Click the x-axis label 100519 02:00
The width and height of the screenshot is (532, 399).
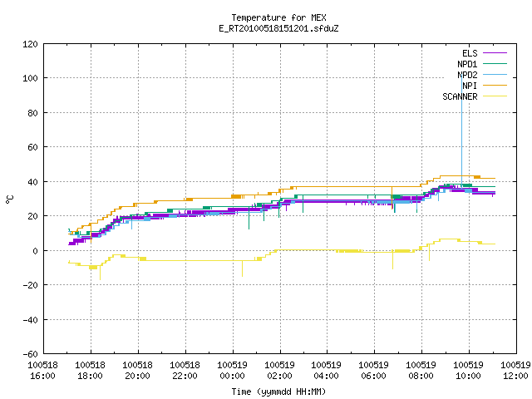tap(279, 370)
